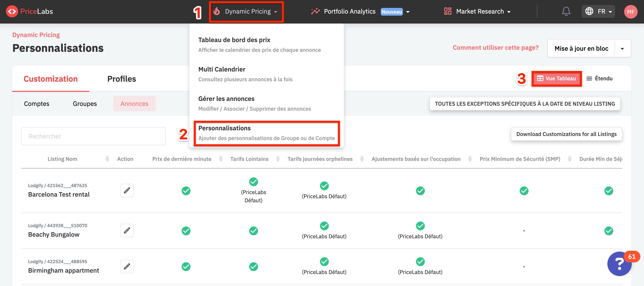Open notifications bell
This screenshot has width=644, height=286.
(x=566, y=11)
